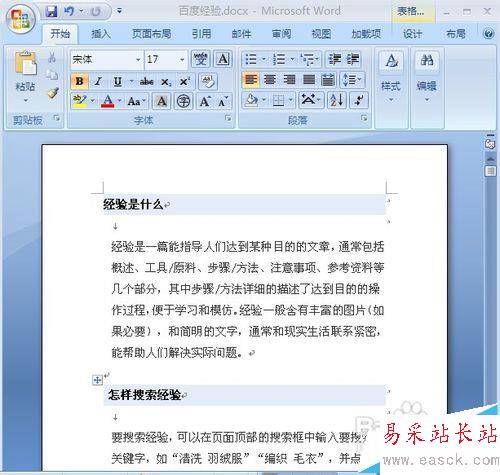500x475 pixels.
Task: Toggle character shading A button
Action: point(162,101)
